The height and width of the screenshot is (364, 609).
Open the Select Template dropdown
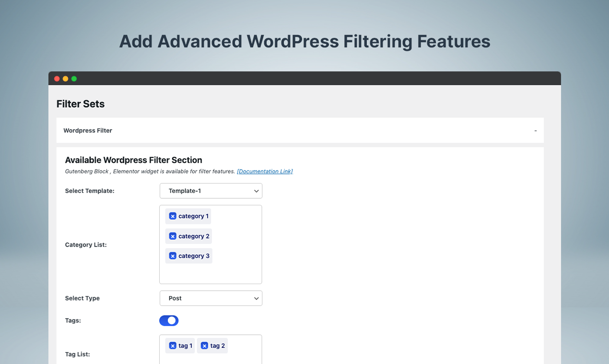(x=211, y=191)
